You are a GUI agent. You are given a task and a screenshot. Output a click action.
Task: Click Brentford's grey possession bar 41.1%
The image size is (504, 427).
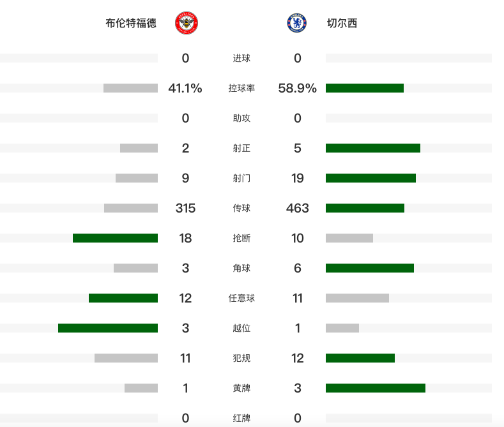coord(130,88)
